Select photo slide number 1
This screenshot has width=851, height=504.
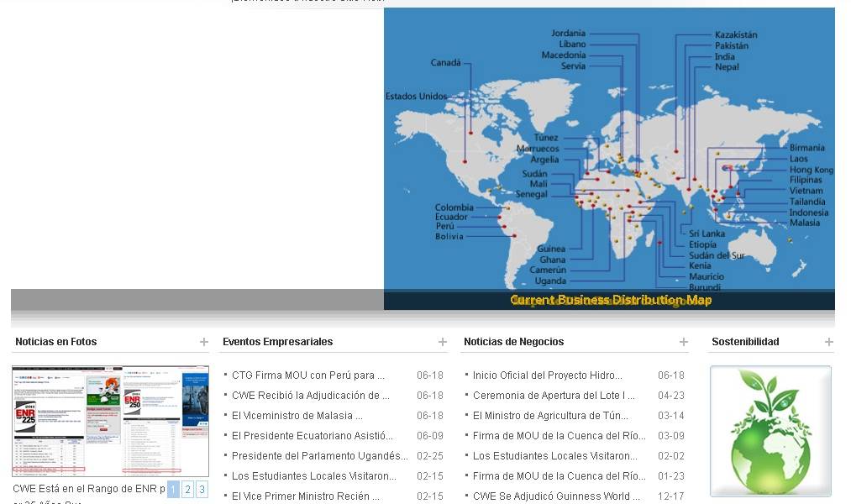click(x=173, y=490)
